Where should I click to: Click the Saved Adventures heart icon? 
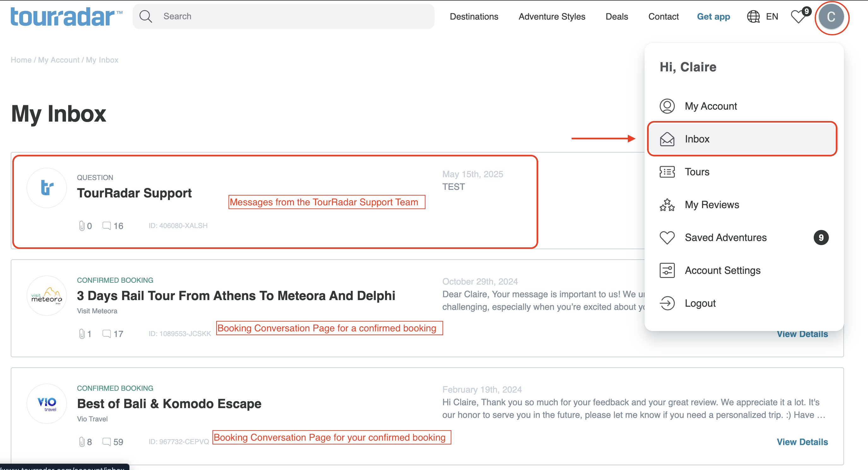click(x=667, y=237)
